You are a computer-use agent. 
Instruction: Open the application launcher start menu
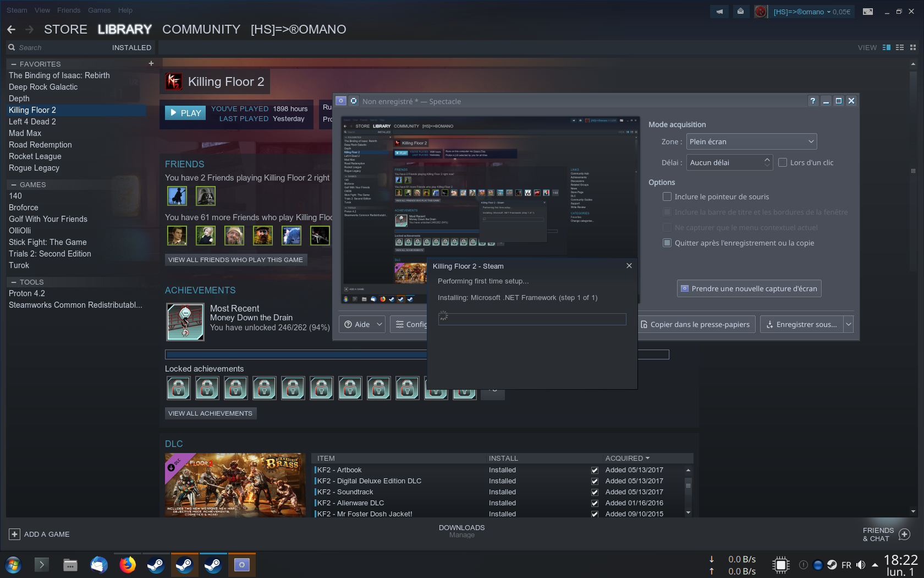(13, 565)
